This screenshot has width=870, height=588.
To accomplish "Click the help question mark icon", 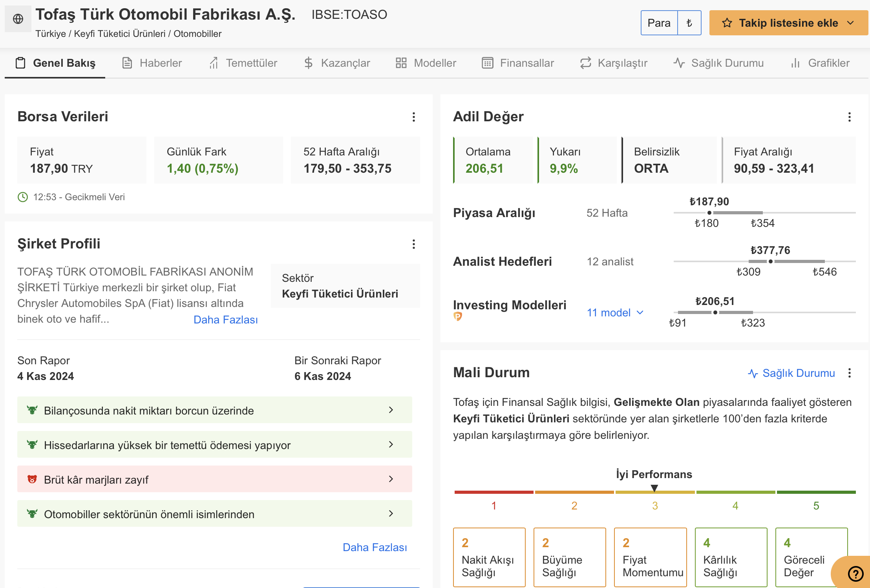I will coord(855,574).
